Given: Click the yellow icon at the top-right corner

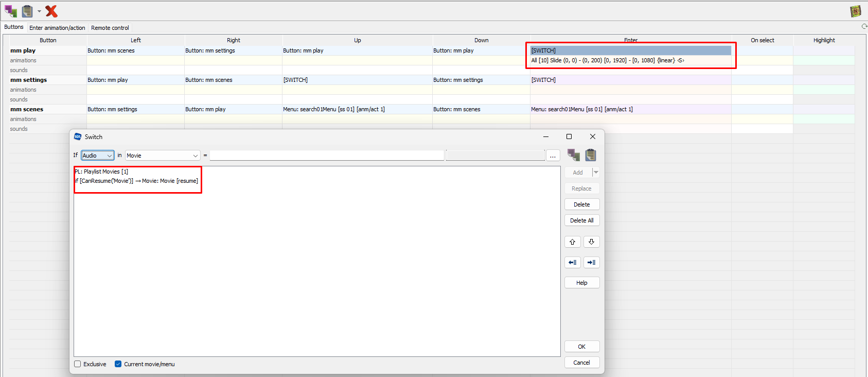Looking at the screenshot, I should point(855,11).
